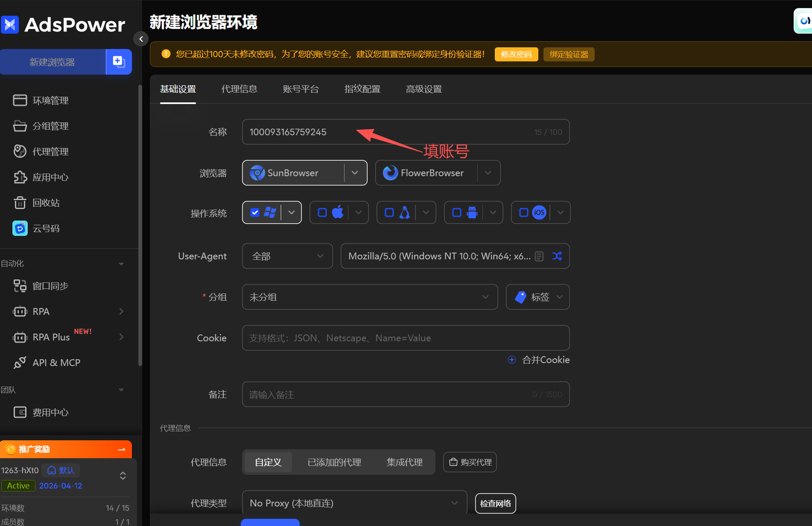Viewport: 812px width, 526px height.
Task: Collapse the 团队 sidebar section
Action: coord(121,390)
